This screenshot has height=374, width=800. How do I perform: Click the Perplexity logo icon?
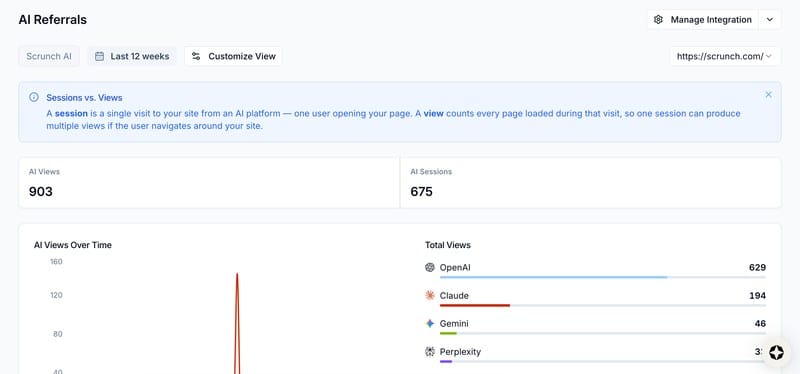(430, 352)
